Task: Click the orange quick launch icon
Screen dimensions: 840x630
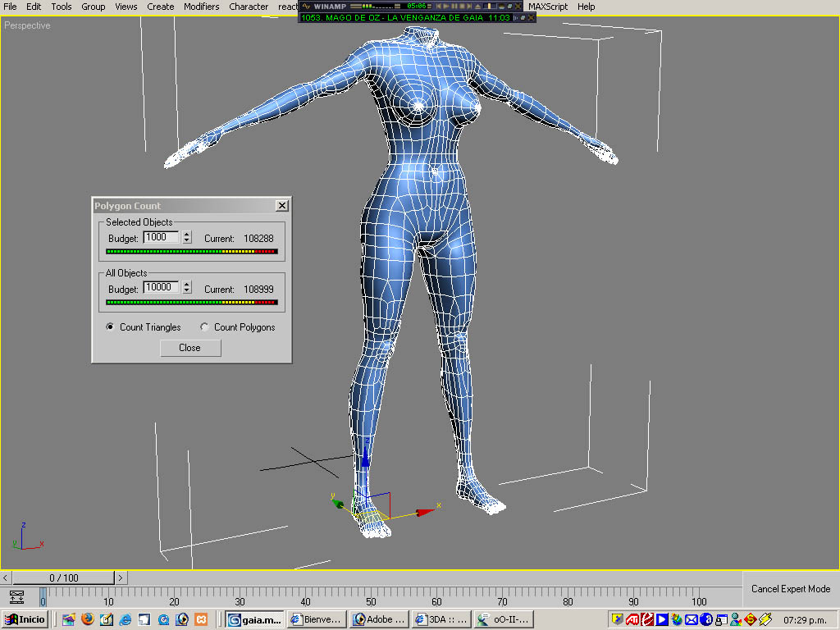Action: click(201, 619)
